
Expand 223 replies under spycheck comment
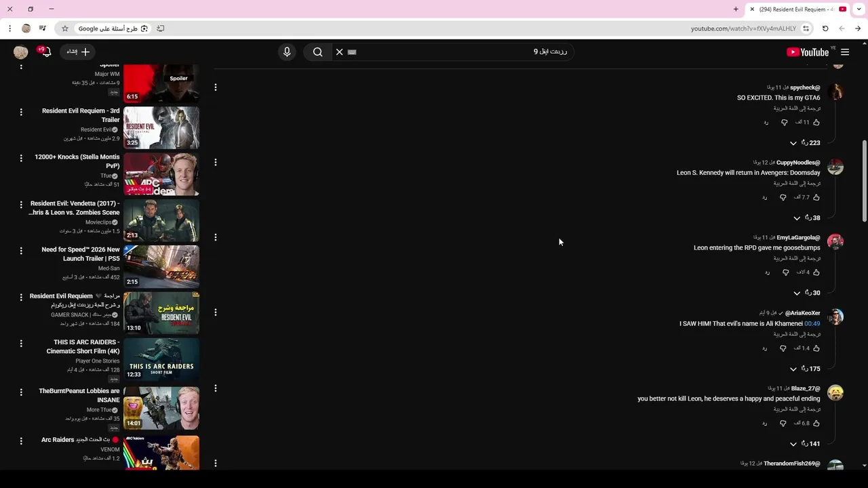(805, 143)
